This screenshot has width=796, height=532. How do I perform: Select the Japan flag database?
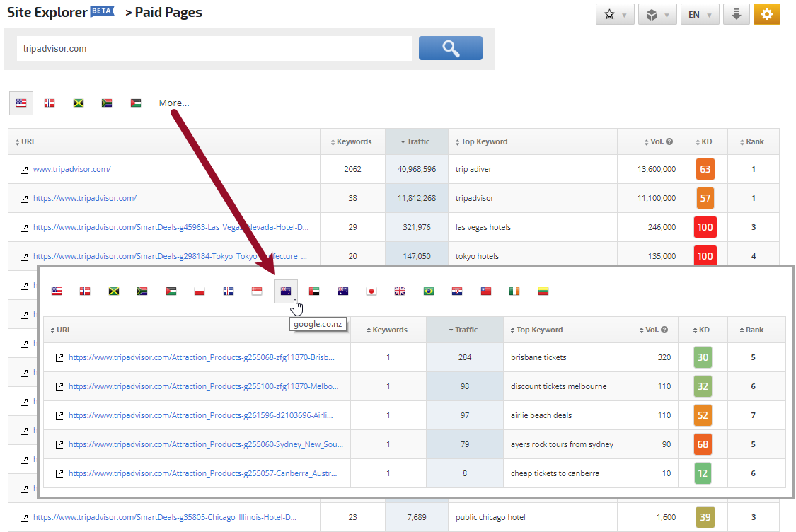pos(371,291)
